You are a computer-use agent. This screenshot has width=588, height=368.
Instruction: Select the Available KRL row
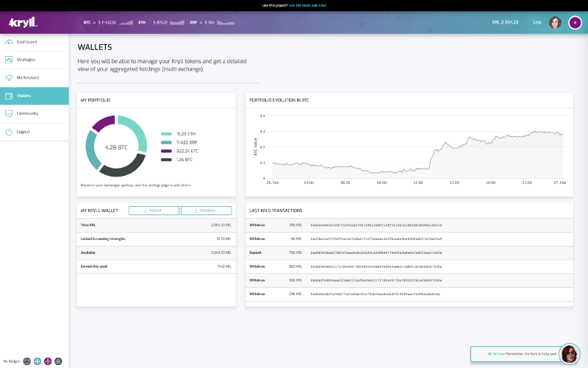[156, 252]
